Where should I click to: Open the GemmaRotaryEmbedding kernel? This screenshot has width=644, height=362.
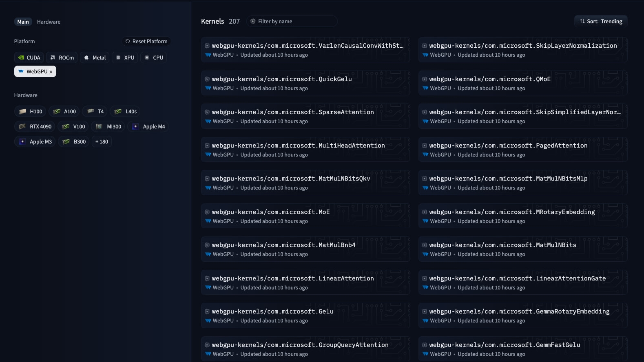click(523, 316)
